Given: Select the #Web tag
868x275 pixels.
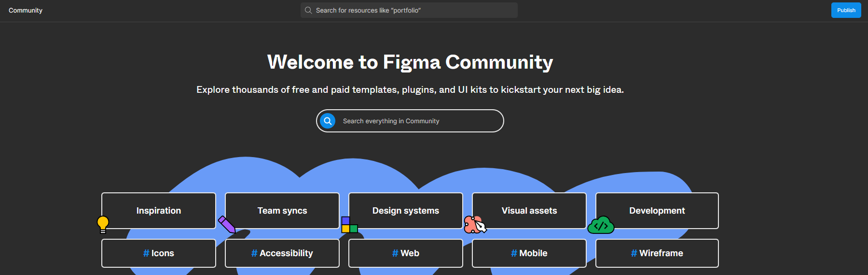Looking at the screenshot, I should pos(406,253).
